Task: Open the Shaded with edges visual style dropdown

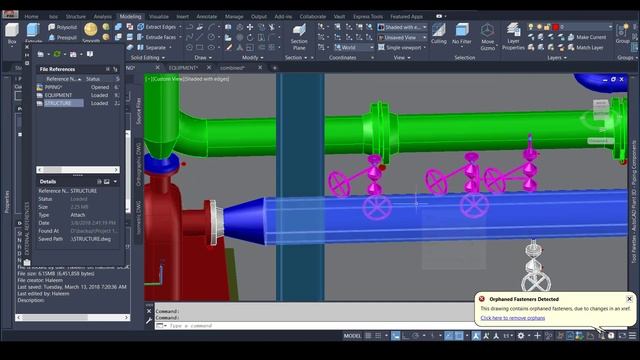Action: [402, 27]
